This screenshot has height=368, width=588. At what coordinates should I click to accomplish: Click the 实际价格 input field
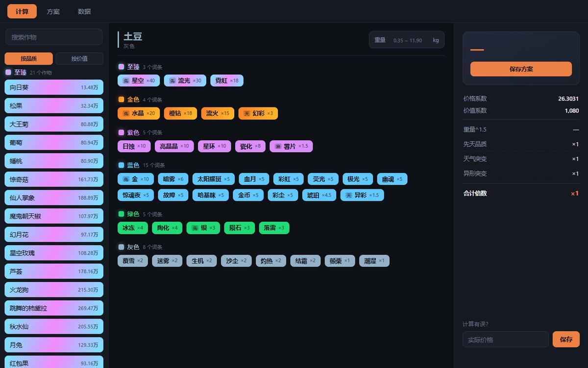click(x=506, y=340)
